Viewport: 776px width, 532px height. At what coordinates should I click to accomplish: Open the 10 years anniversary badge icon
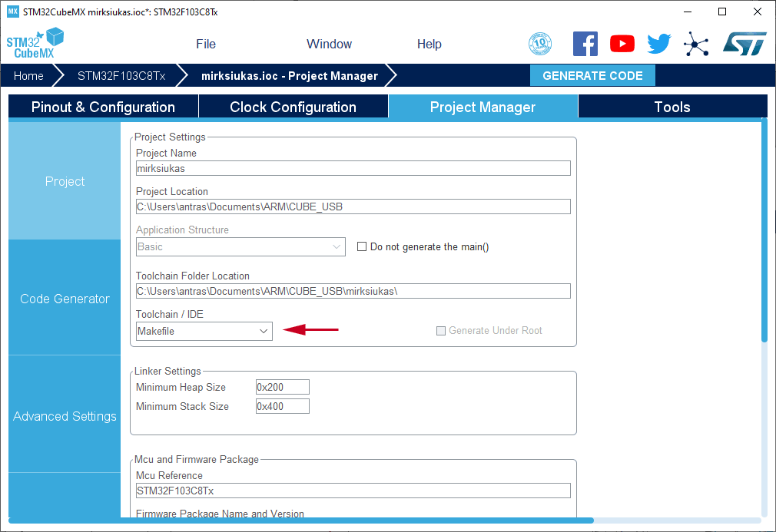point(540,44)
